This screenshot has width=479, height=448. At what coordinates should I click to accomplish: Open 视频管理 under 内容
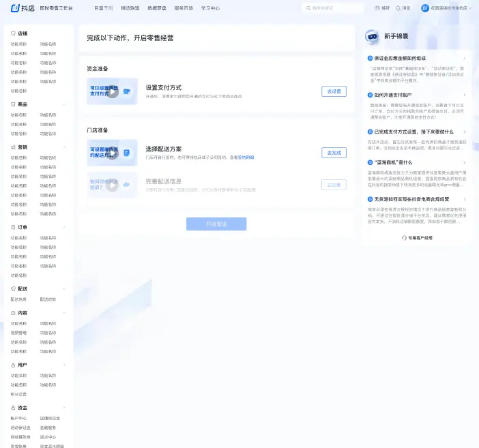point(18,333)
